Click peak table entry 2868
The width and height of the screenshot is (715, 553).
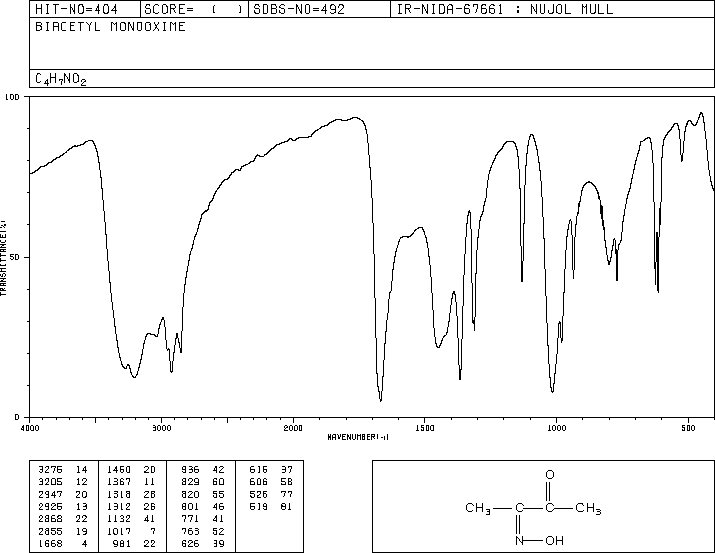pyautogui.click(x=50, y=519)
